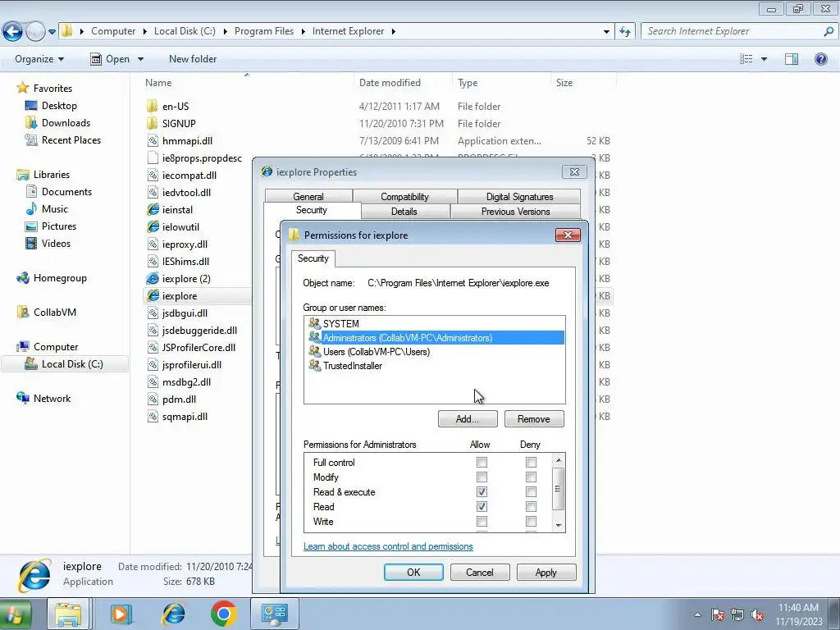Open Control Panel taskbar icon
Screen dimensions: 840x630
pyautogui.click(x=275, y=614)
